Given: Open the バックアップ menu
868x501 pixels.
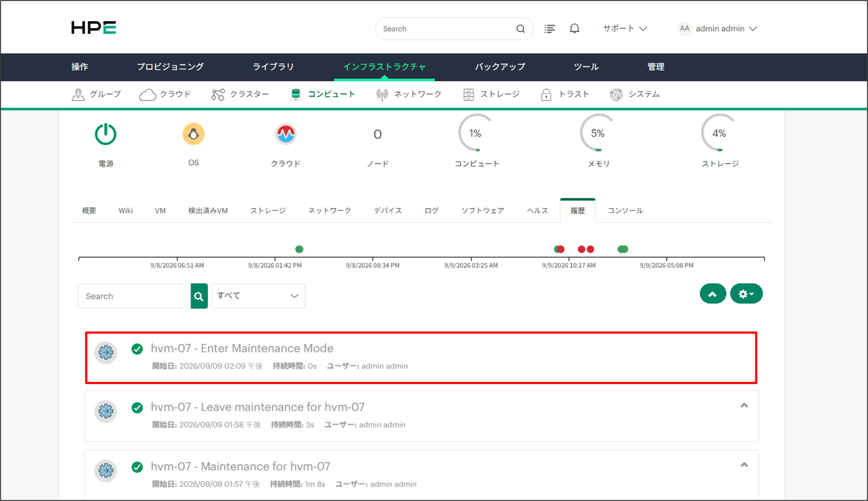Looking at the screenshot, I should [500, 67].
